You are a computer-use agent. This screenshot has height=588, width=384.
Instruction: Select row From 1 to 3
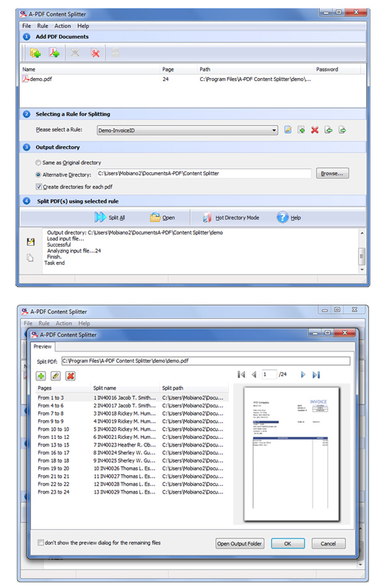click(131, 397)
